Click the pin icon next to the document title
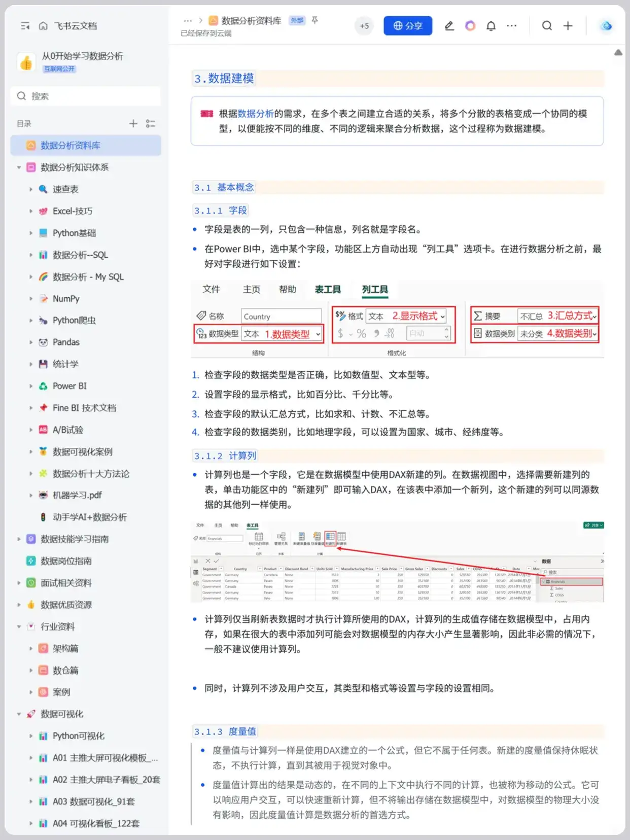This screenshot has height=840, width=630. (x=315, y=20)
